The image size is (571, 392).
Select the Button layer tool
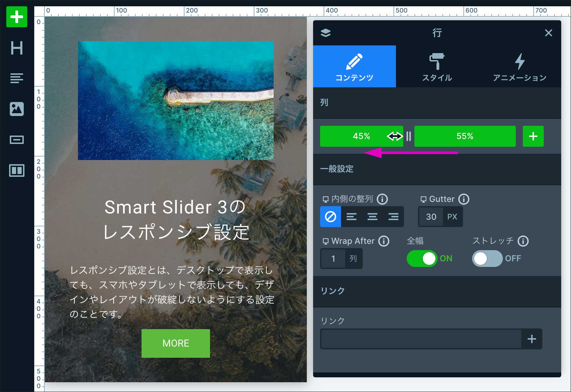[16, 140]
